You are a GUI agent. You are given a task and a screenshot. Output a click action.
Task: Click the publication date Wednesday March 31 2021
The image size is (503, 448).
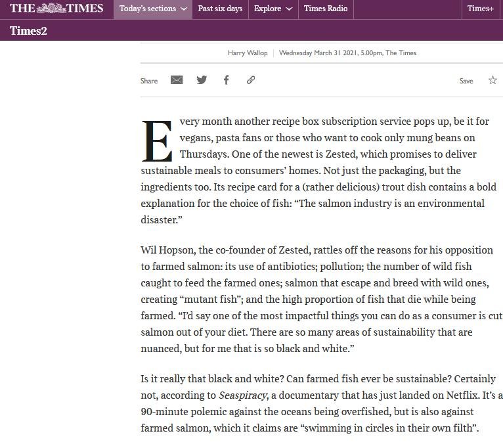point(323,53)
